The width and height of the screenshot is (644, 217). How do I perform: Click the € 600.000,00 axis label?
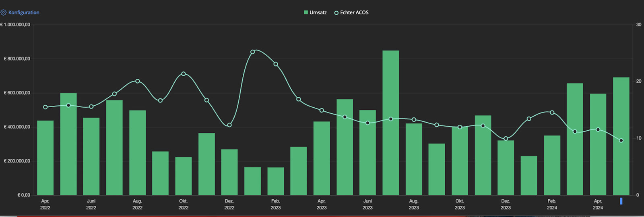pos(17,93)
